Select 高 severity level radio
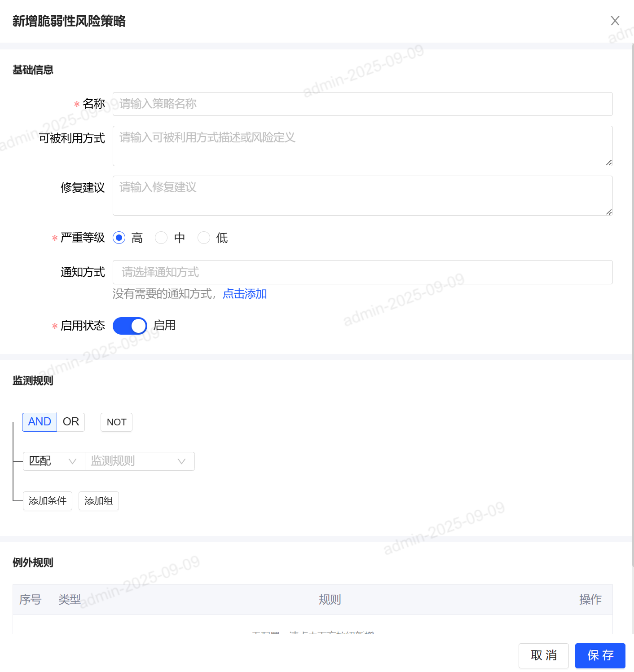Viewport: 634px width, 672px height. (x=119, y=238)
